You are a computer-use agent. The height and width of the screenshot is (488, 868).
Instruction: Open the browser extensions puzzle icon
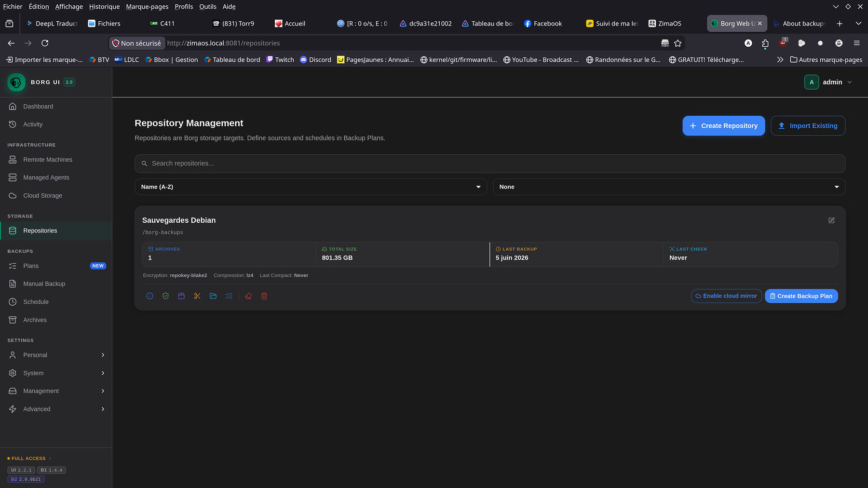pos(765,43)
